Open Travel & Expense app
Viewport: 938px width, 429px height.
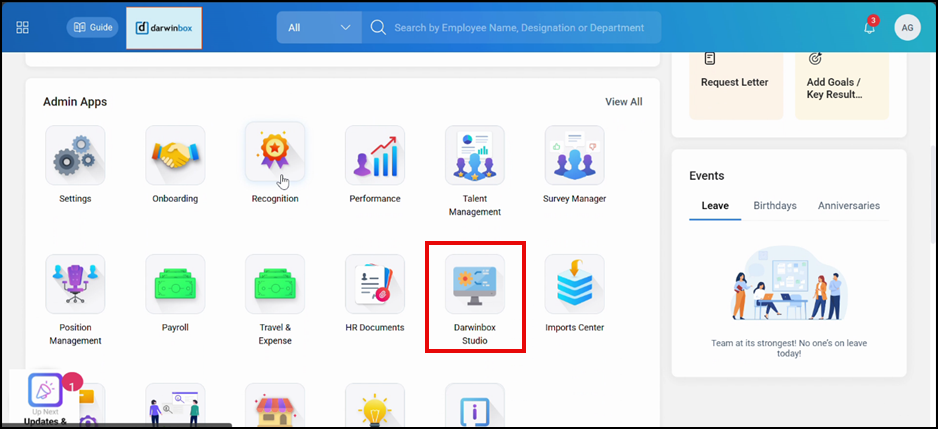(x=275, y=284)
